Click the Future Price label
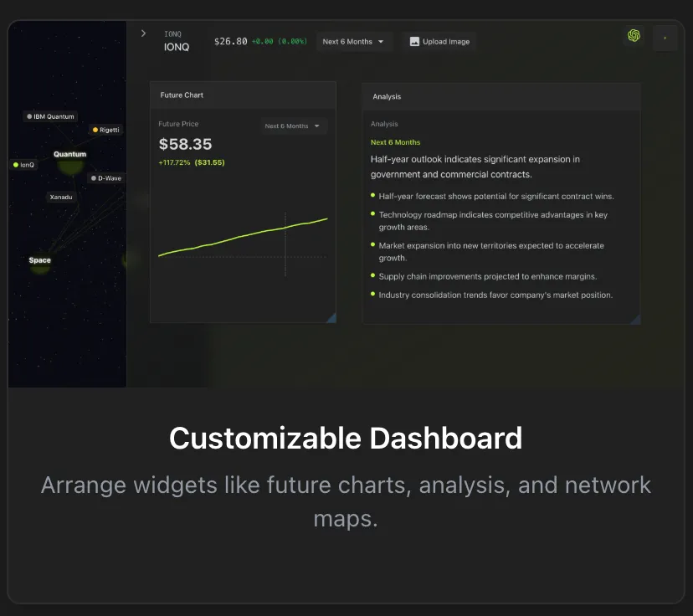Viewport: 693px width, 616px height. pyautogui.click(x=178, y=124)
